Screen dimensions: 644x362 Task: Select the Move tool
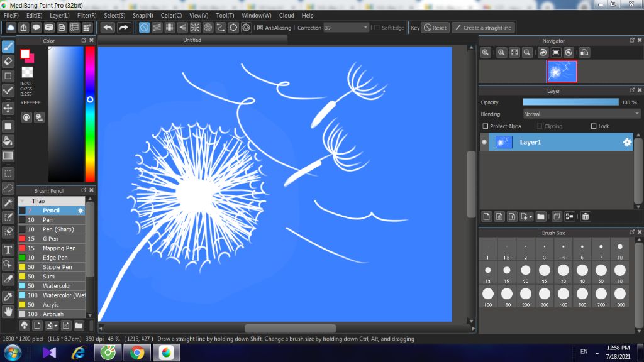[x=8, y=108]
